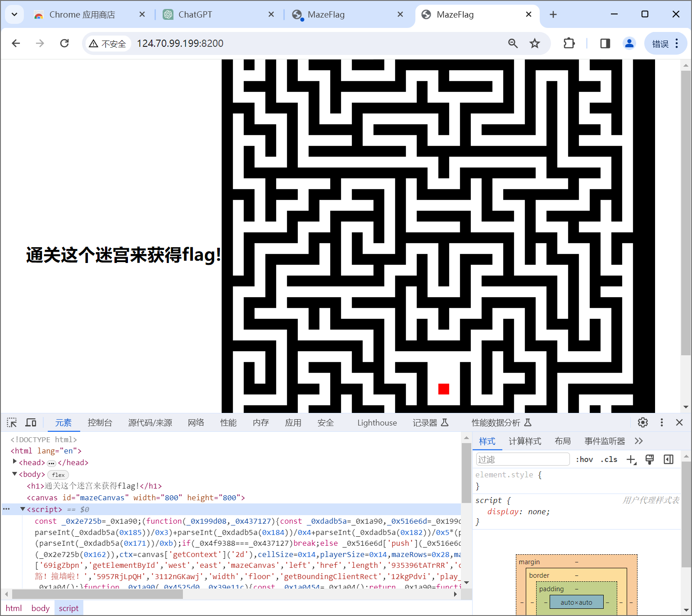692x616 pixels.
Task: Toggle the .cls element classes editor
Action: (x=609, y=459)
